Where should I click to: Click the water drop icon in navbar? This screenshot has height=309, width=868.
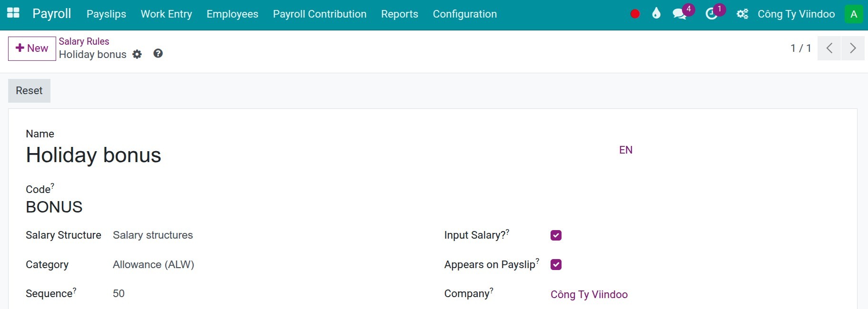click(x=656, y=13)
